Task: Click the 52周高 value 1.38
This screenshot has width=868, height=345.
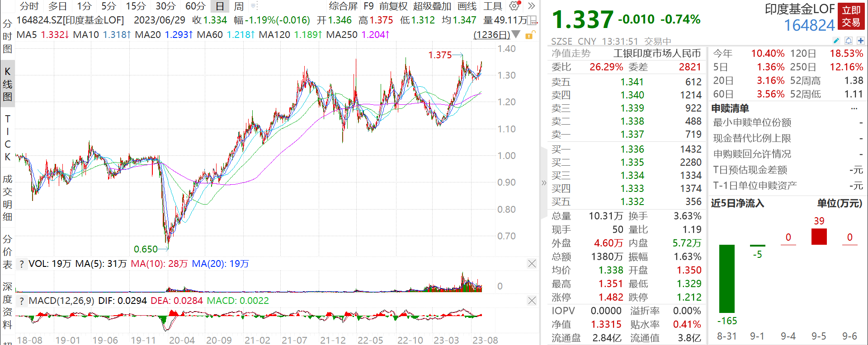Action: pyautogui.click(x=854, y=81)
